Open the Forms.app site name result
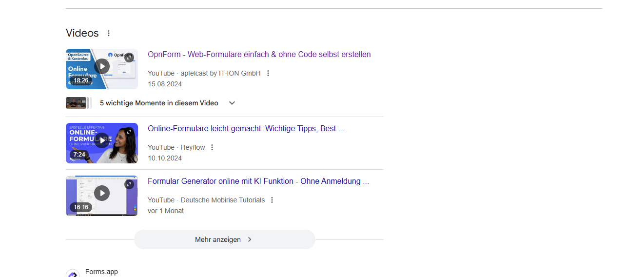This screenshot has height=277, width=644. coord(101,272)
